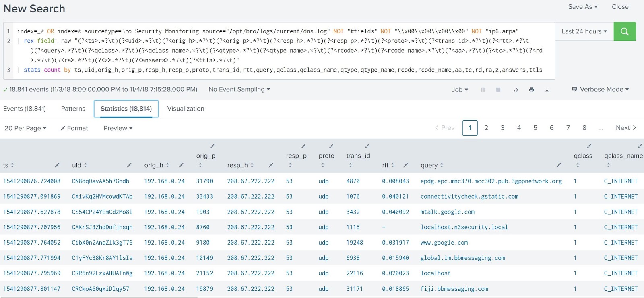Edit the trans_id column with its pencil icon
This screenshot has height=298, width=644.
tap(367, 146)
